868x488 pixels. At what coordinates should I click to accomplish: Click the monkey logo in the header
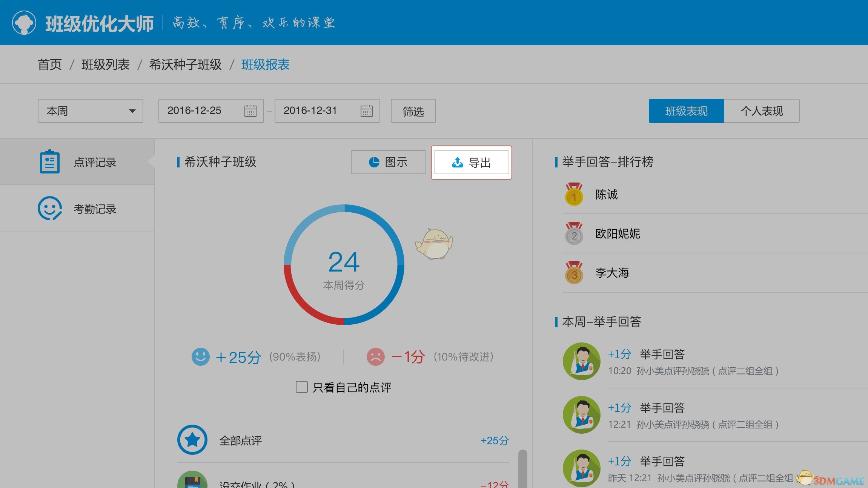[x=24, y=23]
